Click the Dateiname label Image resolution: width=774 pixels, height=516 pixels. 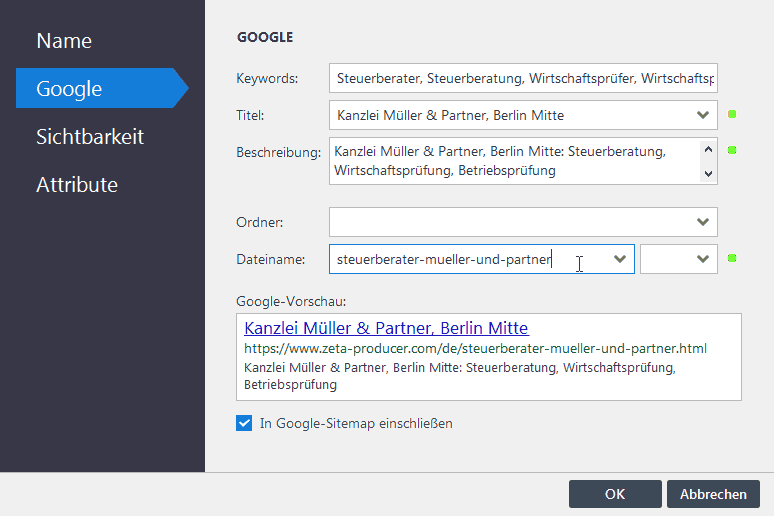[x=271, y=259]
